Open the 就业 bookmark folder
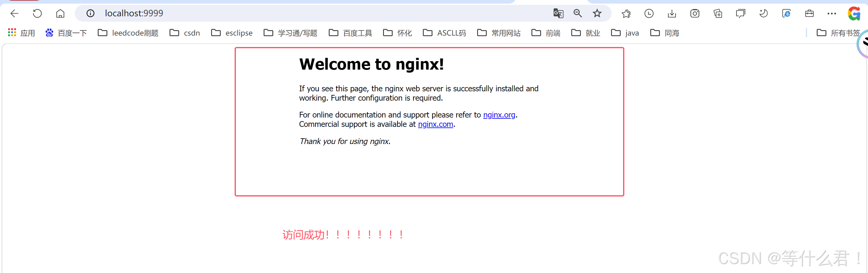The image size is (868, 273). [x=586, y=33]
